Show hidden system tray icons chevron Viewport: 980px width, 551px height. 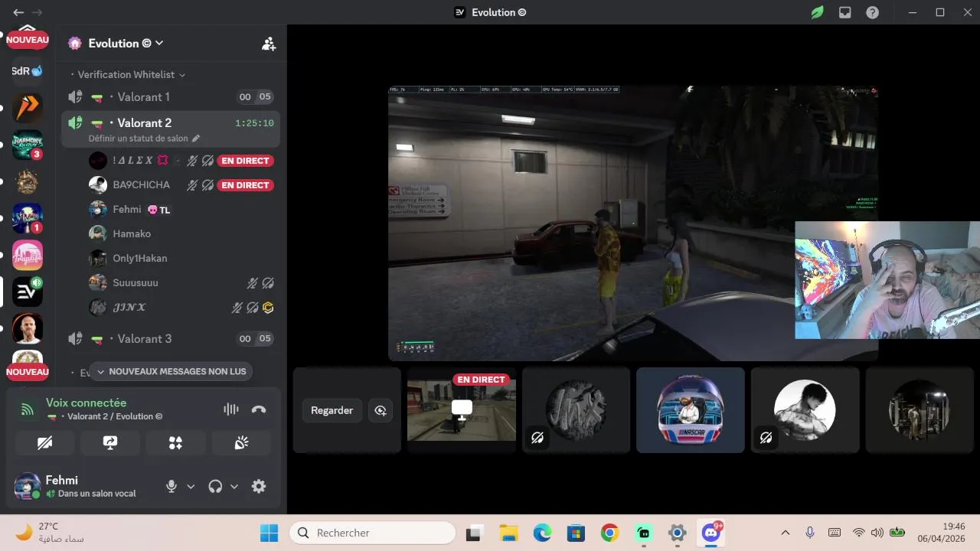point(785,533)
